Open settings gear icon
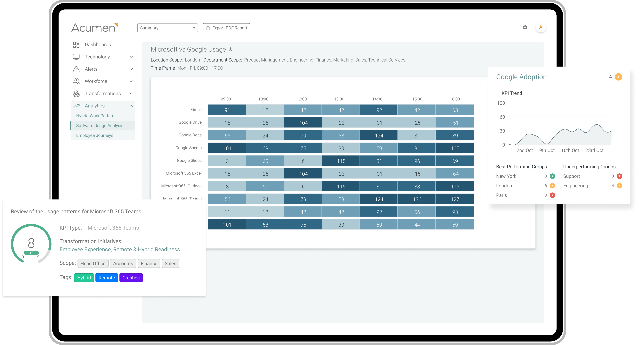 pos(525,27)
